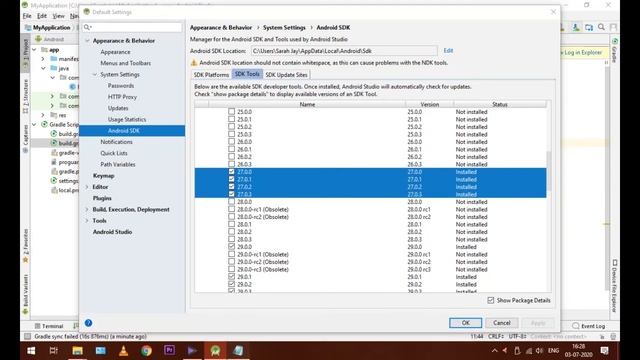Show hidden system tray icons
This screenshot has width=640, height=360.
tap(494, 351)
